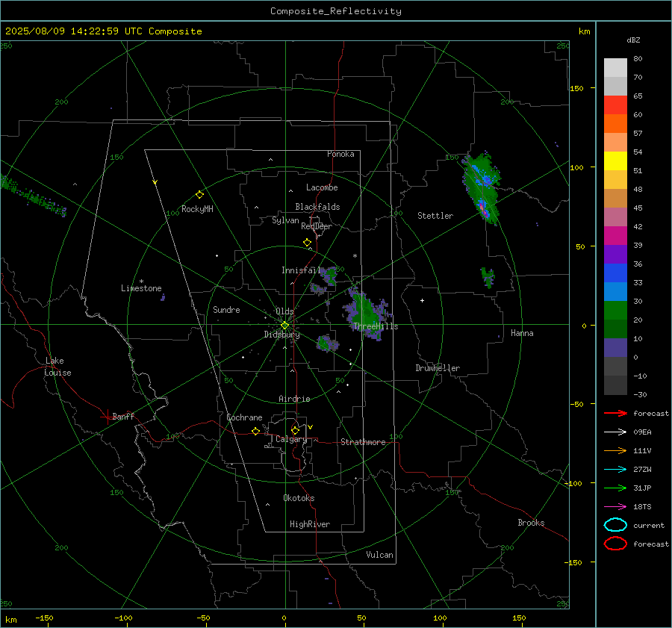Click the small echo east of Innisfail
Image resolution: width=672 pixels, height=628 pixels.
(329, 276)
